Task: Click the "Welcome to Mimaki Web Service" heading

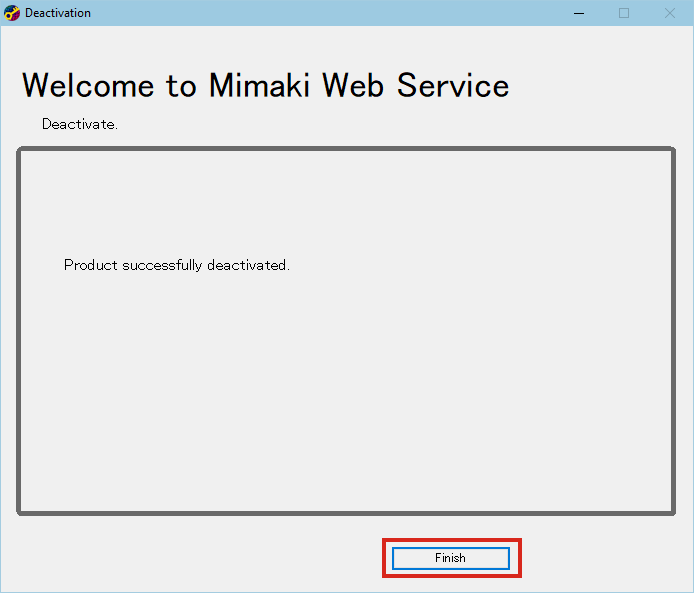Action: click(x=265, y=85)
